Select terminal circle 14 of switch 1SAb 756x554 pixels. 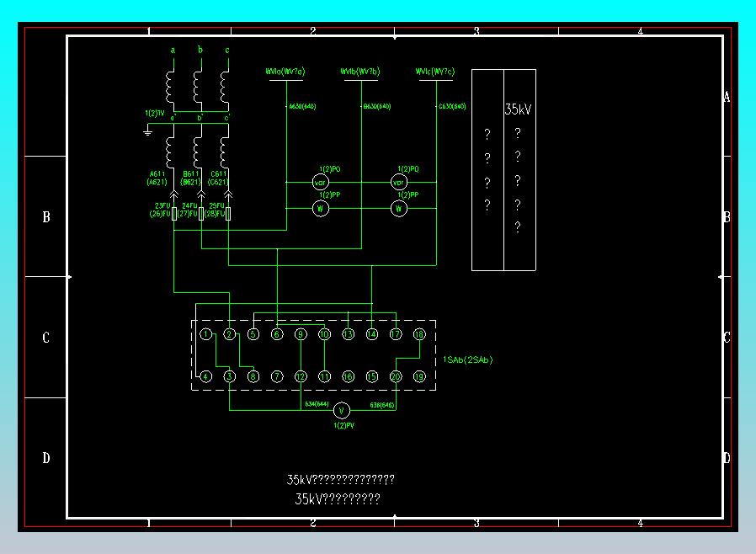click(x=372, y=334)
